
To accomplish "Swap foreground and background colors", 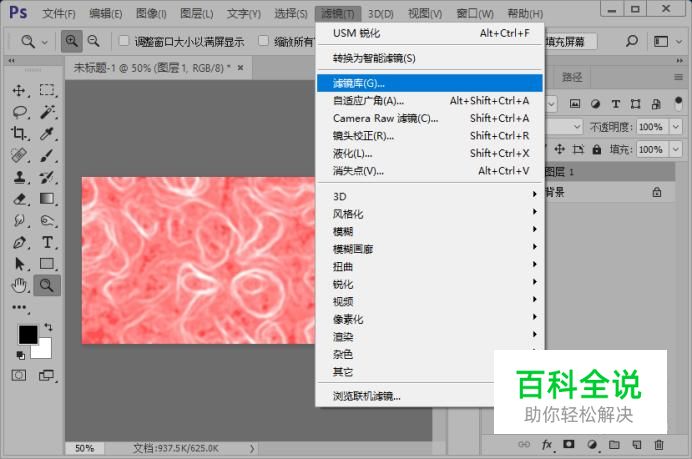I will coord(48,327).
